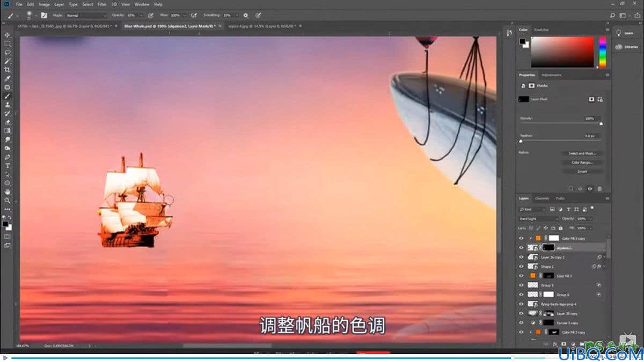644x362 pixels.
Task: Select the Crop tool
Action: 8,70
